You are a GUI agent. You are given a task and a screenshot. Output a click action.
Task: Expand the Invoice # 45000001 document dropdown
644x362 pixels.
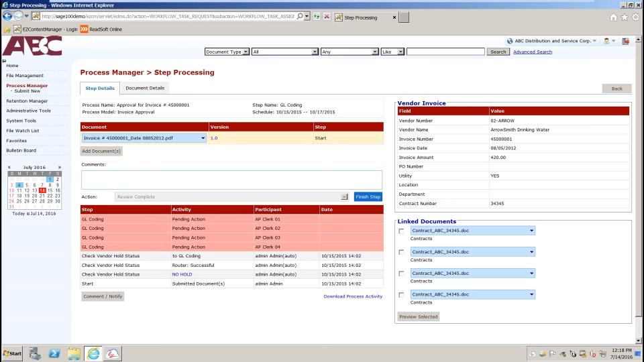(x=203, y=138)
